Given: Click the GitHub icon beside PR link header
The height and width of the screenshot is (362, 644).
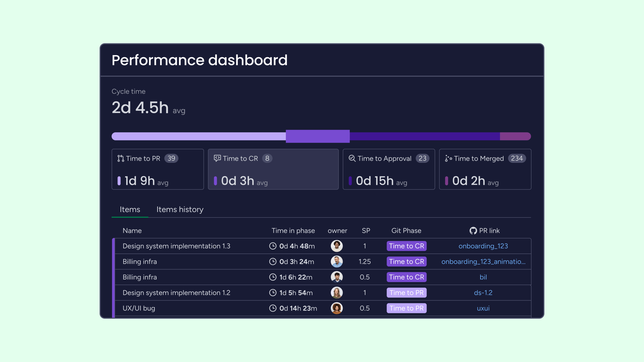Looking at the screenshot, I should [x=473, y=231].
